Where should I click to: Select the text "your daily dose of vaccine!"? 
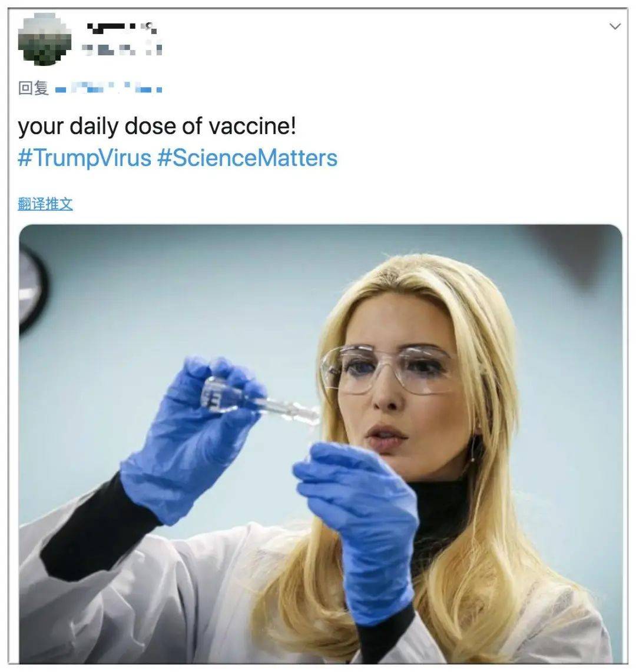point(157,127)
